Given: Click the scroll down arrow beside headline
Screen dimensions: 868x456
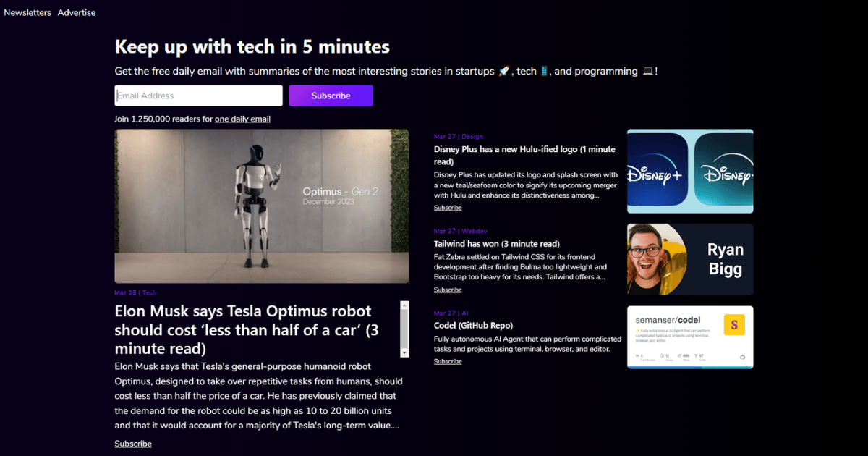Looking at the screenshot, I should [404, 352].
